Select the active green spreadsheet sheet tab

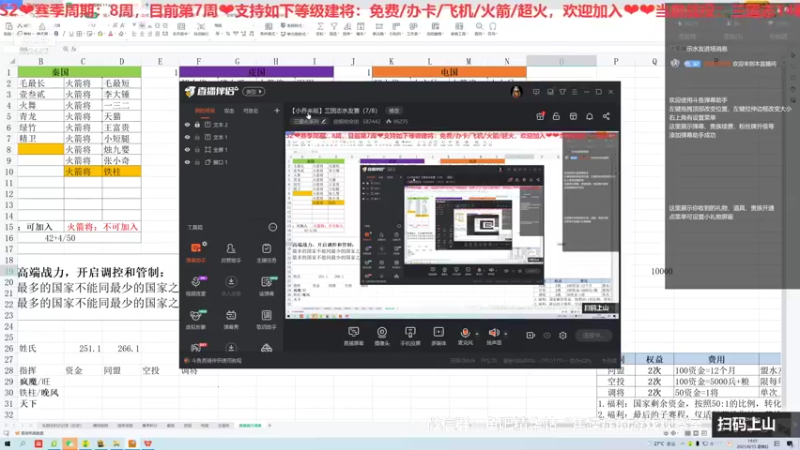click(250, 426)
